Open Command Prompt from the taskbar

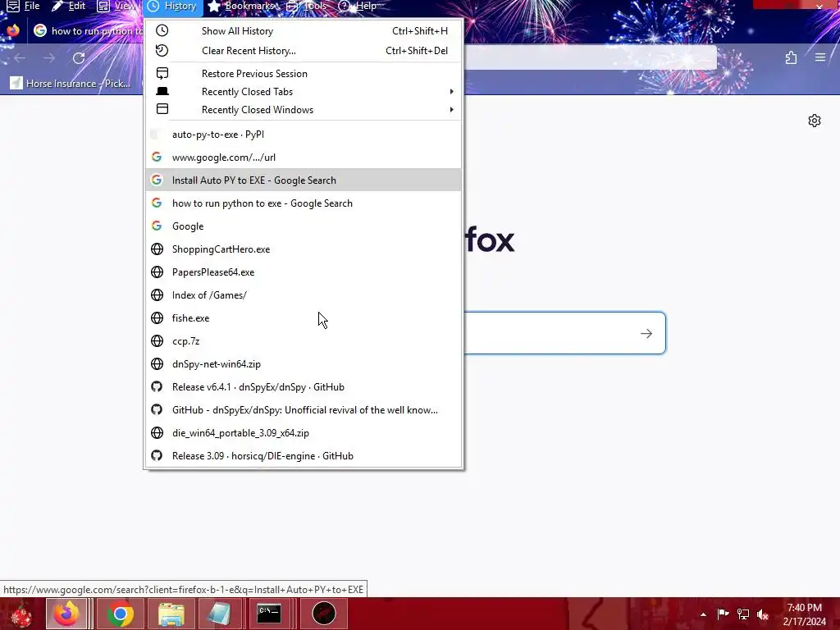click(269, 614)
